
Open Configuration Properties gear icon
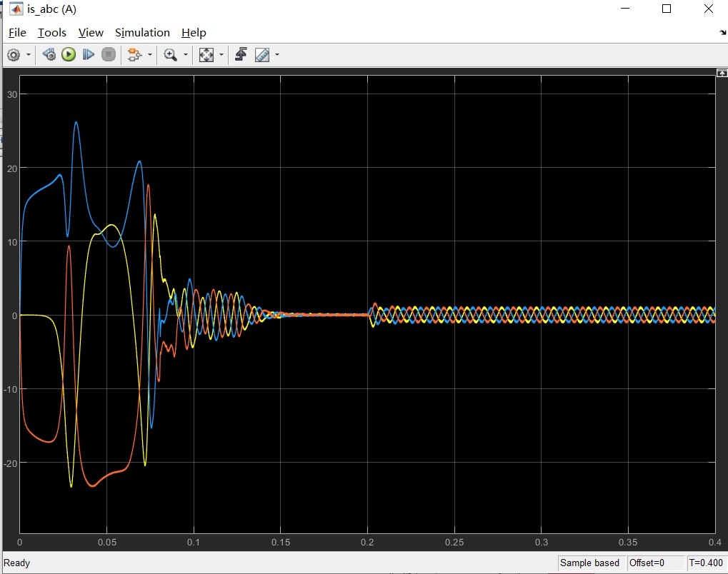coord(14,55)
